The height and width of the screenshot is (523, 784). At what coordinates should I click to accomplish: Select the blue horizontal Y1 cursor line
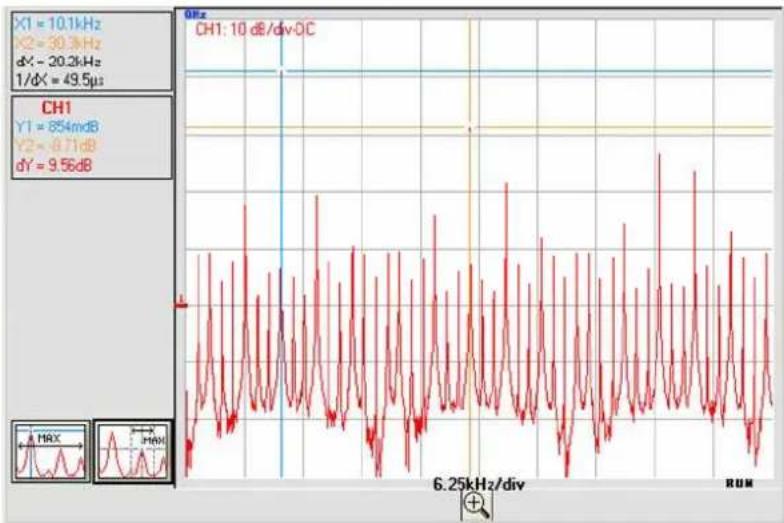(479, 72)
